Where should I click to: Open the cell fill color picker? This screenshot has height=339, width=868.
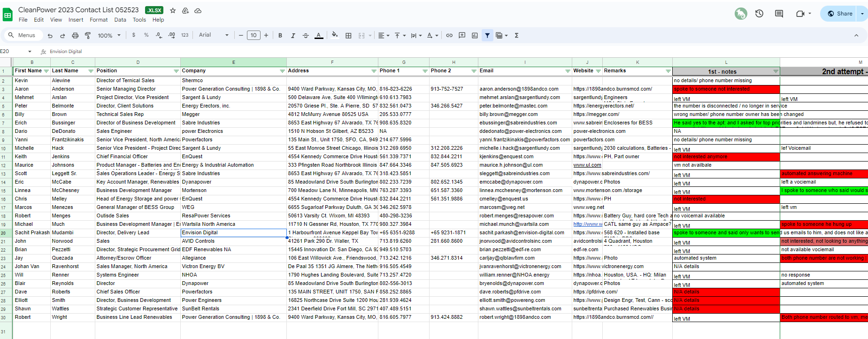coord(335,35)
